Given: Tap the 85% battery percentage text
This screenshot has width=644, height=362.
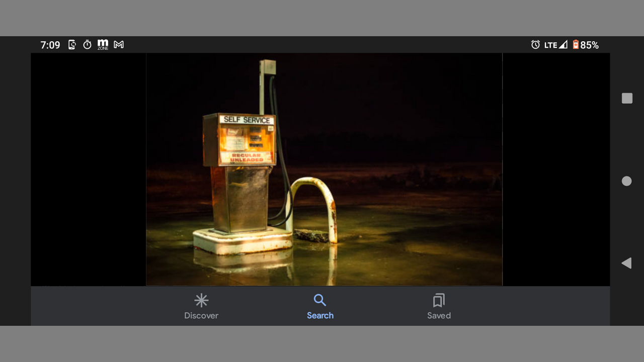Looking at the screenshot, I should [590, 45].
